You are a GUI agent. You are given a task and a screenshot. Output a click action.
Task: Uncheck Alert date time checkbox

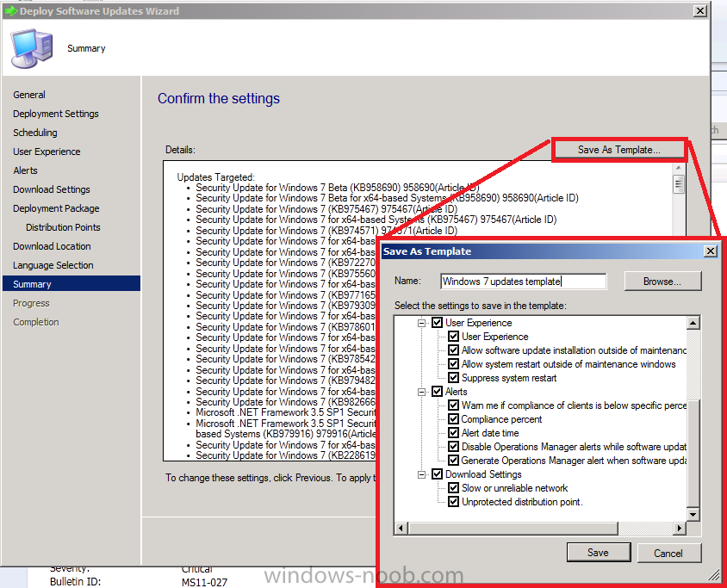pos(453,433)
